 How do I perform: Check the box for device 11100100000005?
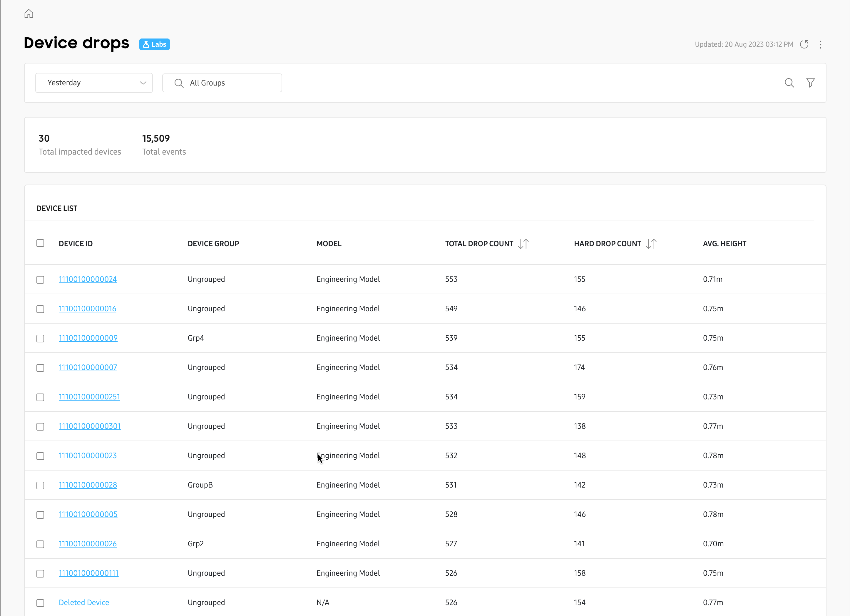click(41, 515)
